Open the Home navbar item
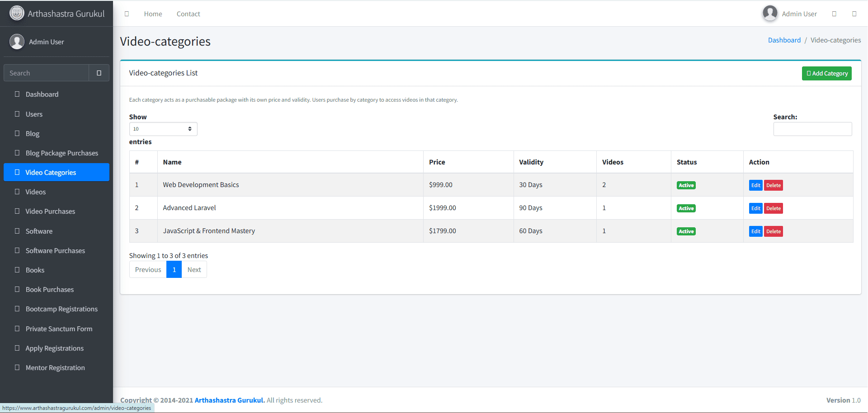868x413 pixels. (153, 14)
